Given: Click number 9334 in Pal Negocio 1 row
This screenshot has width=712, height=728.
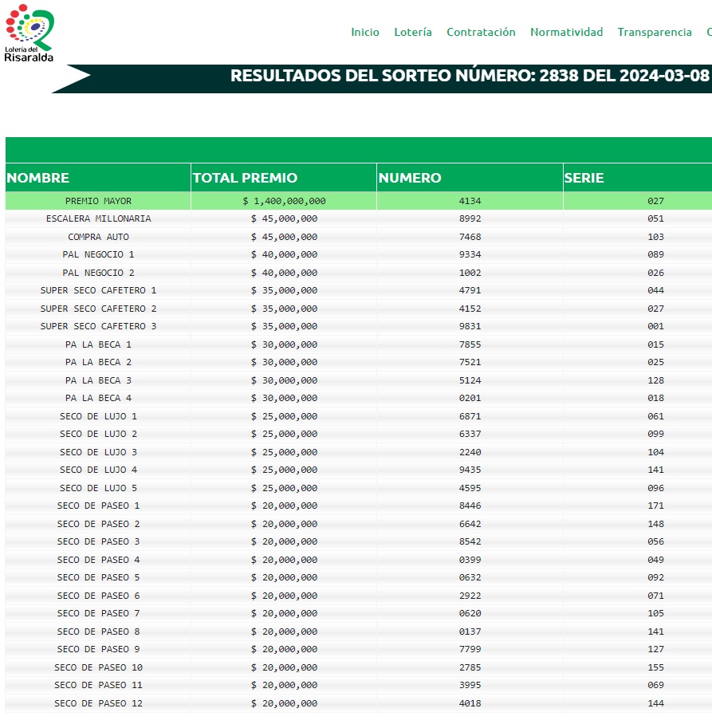Looking at the screenshot, I should 470,254.
